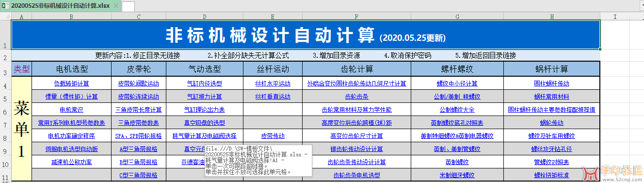Screen dimensions: 644x183
Task: Open the 皮带轮间歇运动 link
Action: [x=139, y=83]
